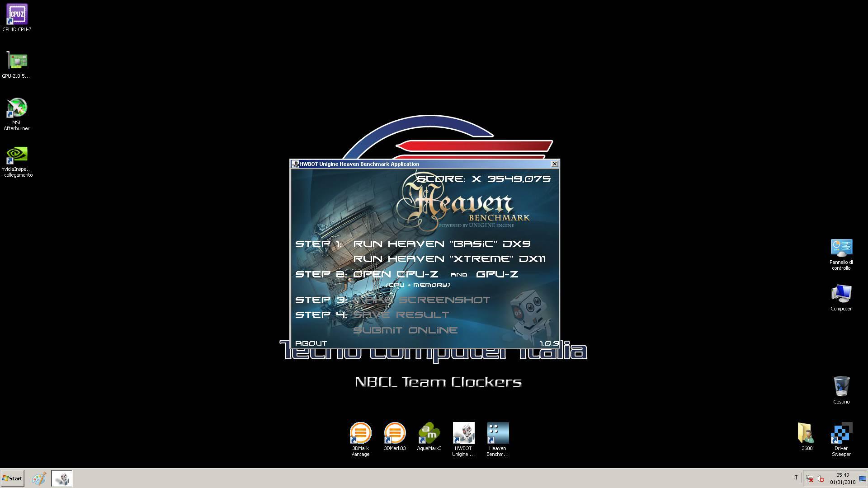
Task: Click Run Heaven "Basic" DX9
Action: point(442,244)
